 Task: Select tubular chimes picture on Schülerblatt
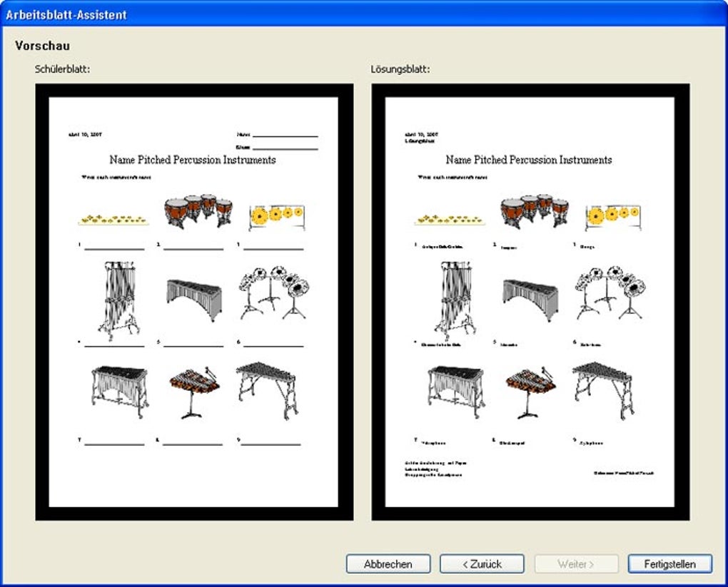click(118, 300)
